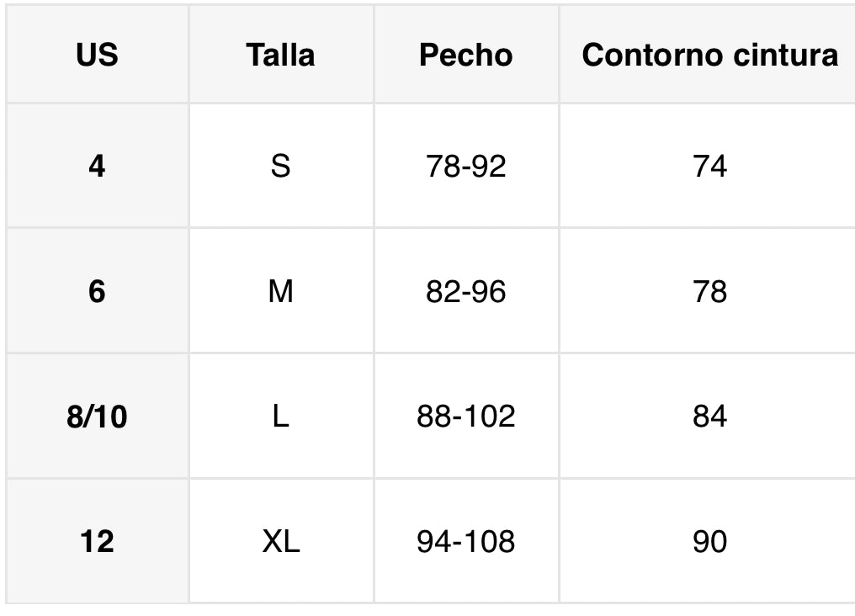The height and width of the screenshot is (616, 855).
Task: Select the 78-92 chest measurement
Action: [x=465, y=166]
